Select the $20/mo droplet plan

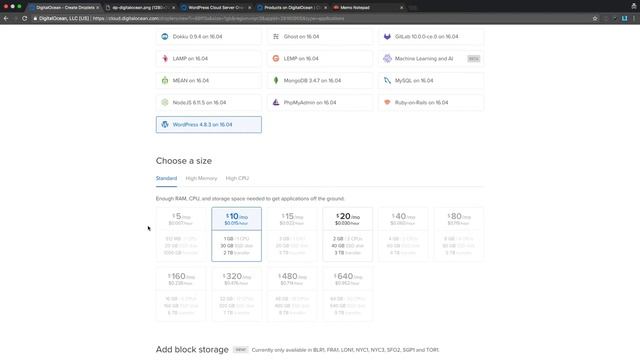[x=347, y=234]
